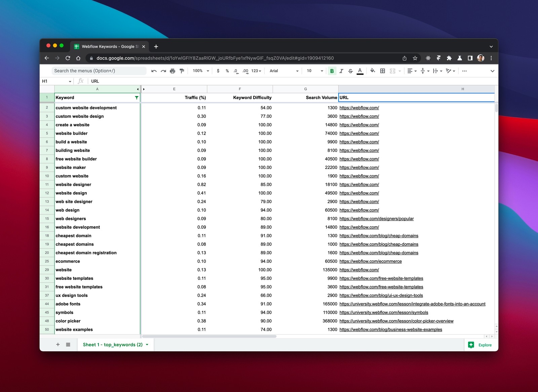Select the Traffic (%) header cell

click(x=174, y=98)
